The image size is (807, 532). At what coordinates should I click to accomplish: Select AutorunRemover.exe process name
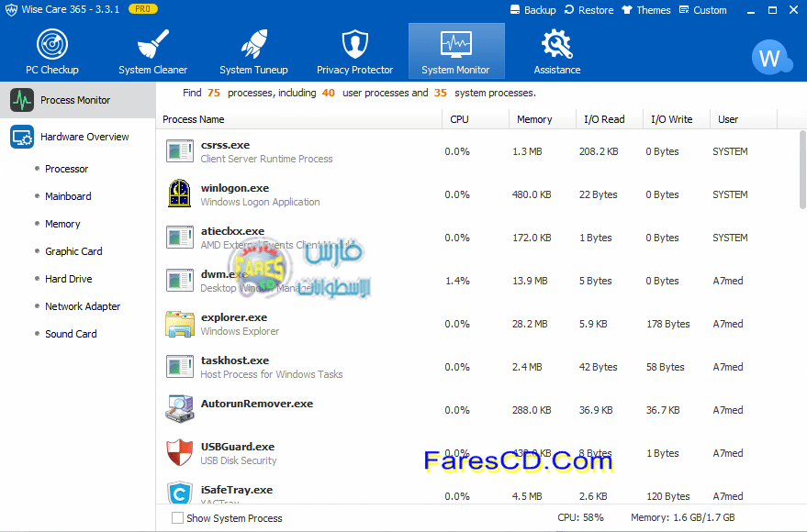[257, 404]
